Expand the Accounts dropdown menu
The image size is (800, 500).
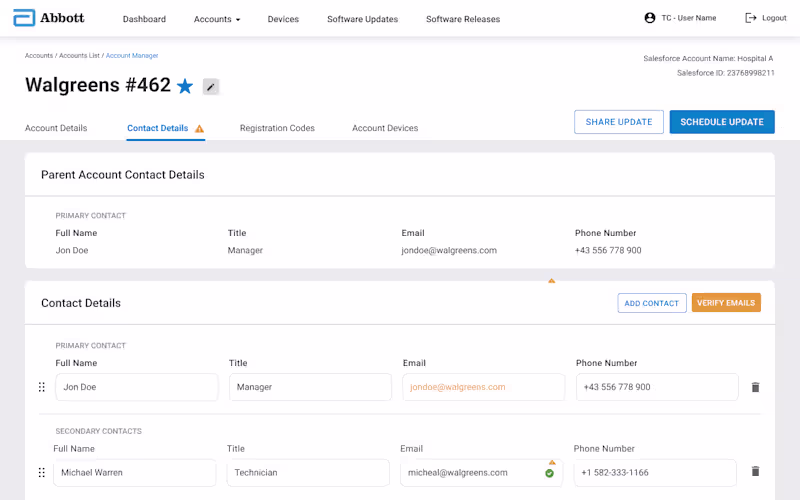click(217, 19)
